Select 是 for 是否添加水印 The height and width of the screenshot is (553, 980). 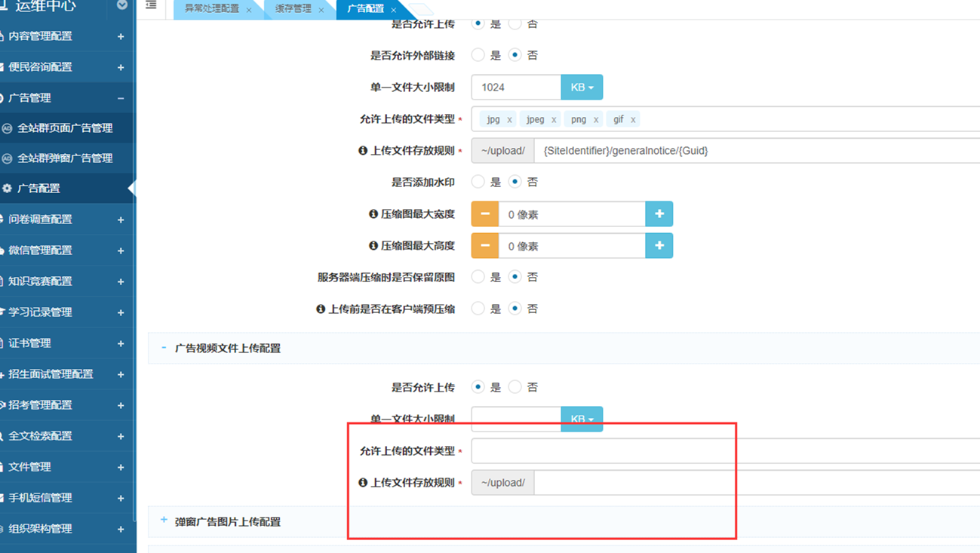(478, 182)
